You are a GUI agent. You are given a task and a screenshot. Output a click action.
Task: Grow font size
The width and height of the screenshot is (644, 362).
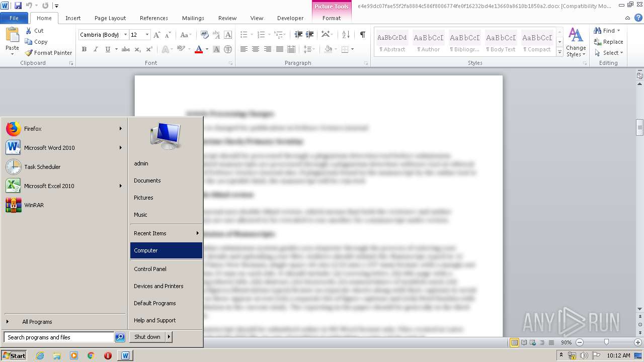[157, 35]
